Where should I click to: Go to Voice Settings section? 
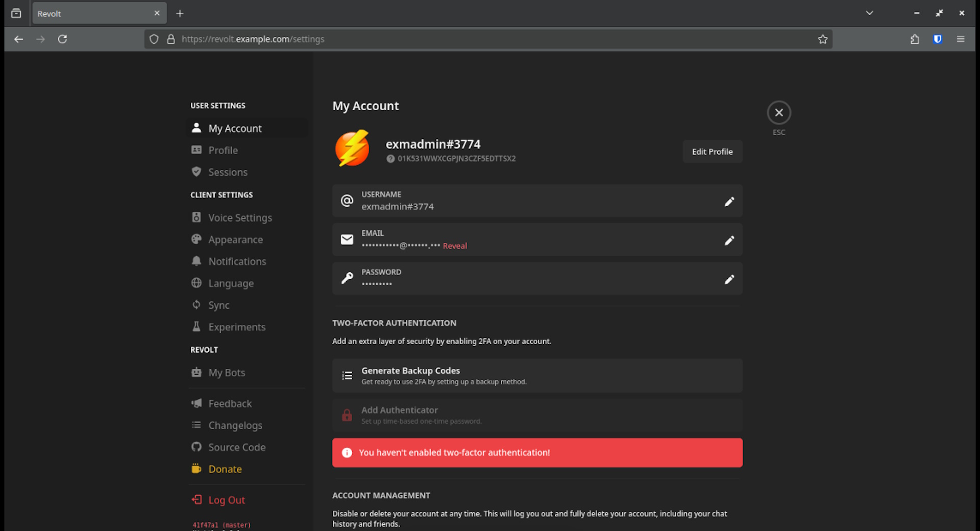(x=240, y=218)
